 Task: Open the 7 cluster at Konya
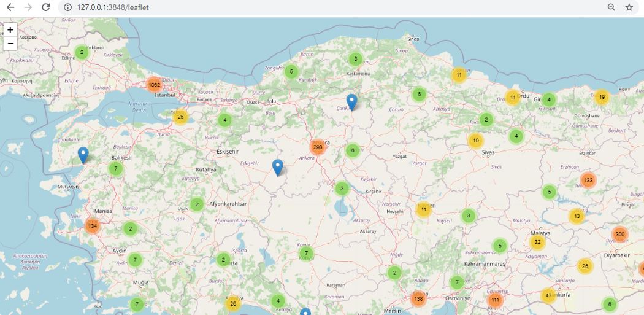click(x=306, y=253)
